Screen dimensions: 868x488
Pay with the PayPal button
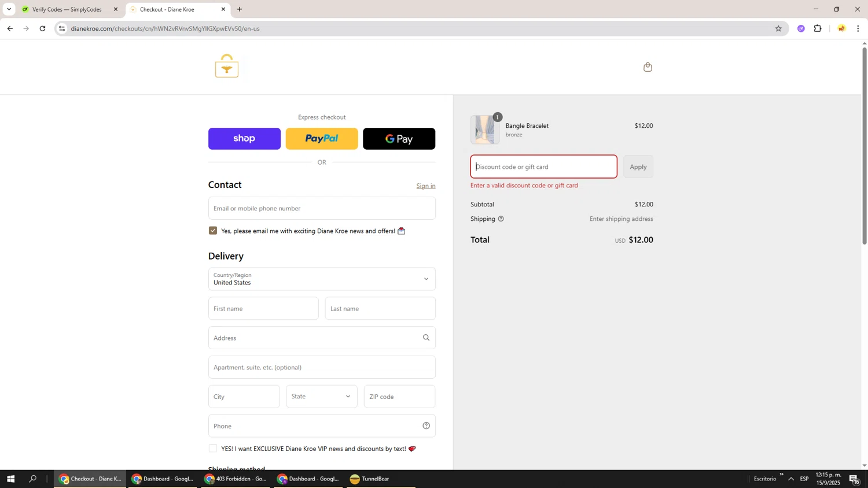coord(322,139)
